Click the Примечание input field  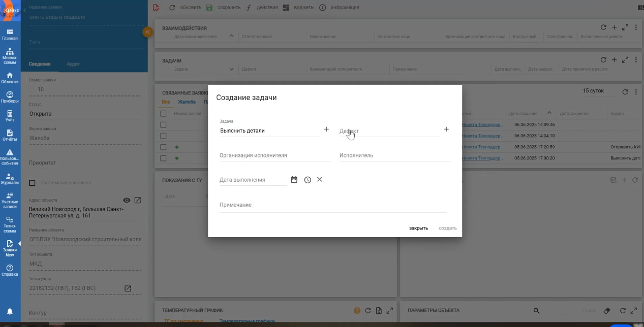pyautogui.click(x=332, y=205)
